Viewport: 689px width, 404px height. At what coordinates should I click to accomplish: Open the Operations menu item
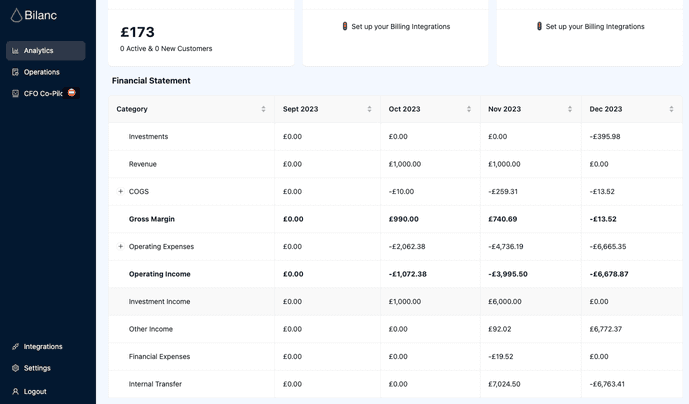pos(42,72)
